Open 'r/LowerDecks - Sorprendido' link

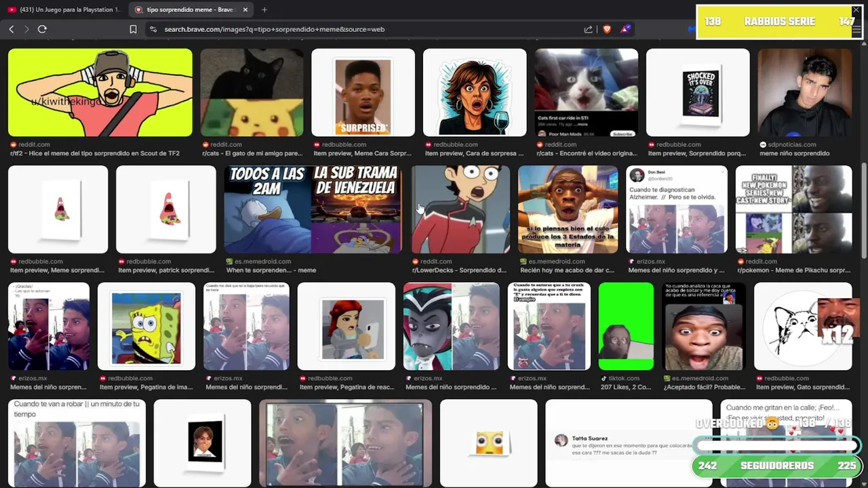[x=459, y=270]
